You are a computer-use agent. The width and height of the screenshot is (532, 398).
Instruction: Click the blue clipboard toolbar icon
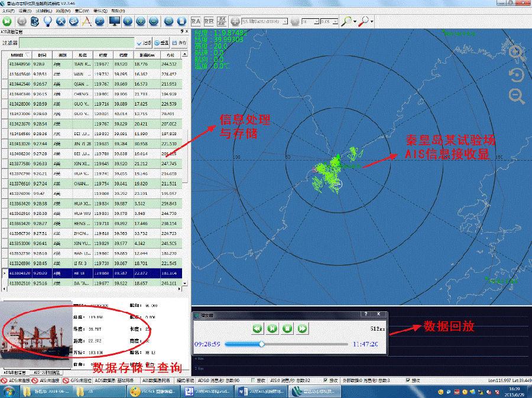(x=182, y=21)
